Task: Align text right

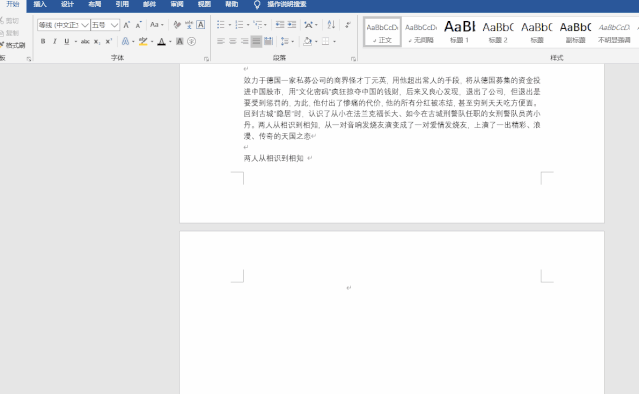Action: tap(244, 41)
